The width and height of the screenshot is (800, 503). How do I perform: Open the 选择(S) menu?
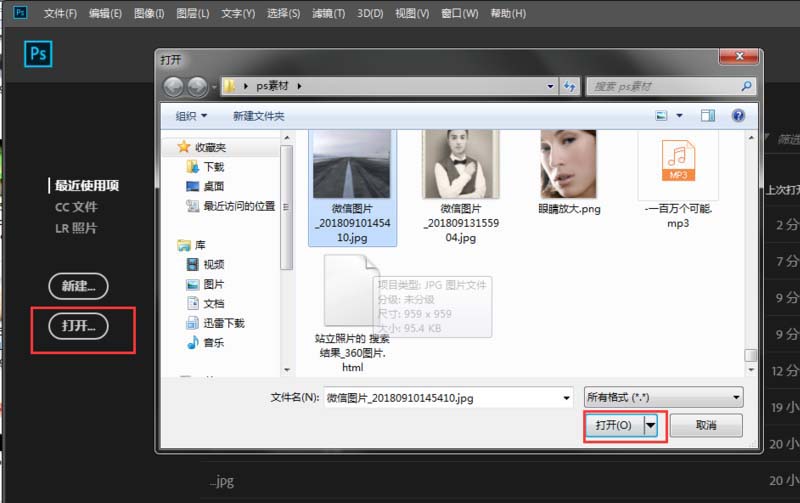point(283,14)
